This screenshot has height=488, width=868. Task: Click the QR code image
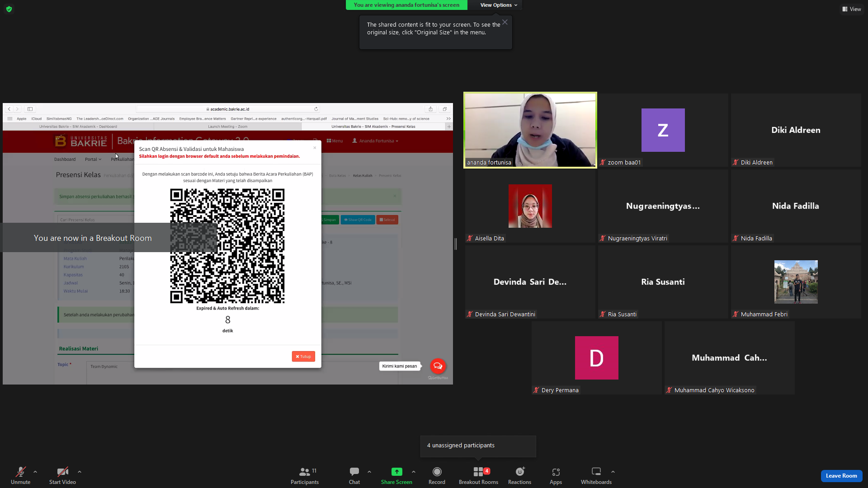point(227,246)
